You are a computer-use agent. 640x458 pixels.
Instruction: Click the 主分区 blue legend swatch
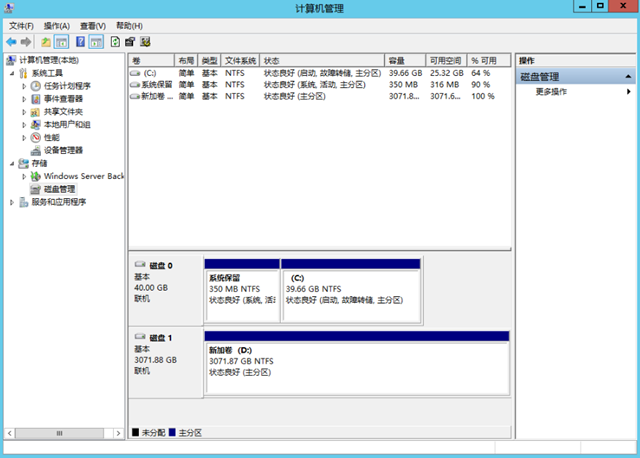coord(172,433)
